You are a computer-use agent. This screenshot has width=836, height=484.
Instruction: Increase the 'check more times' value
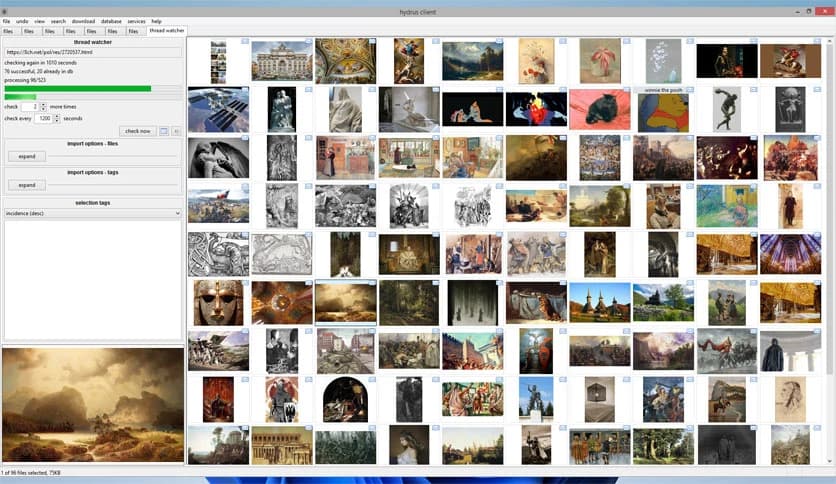coord(43,104)
